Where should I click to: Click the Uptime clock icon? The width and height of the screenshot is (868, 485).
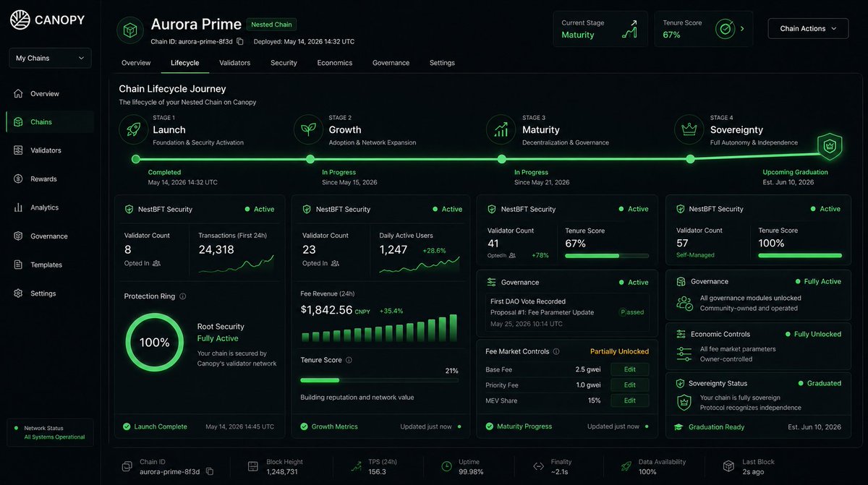[447, 467]
